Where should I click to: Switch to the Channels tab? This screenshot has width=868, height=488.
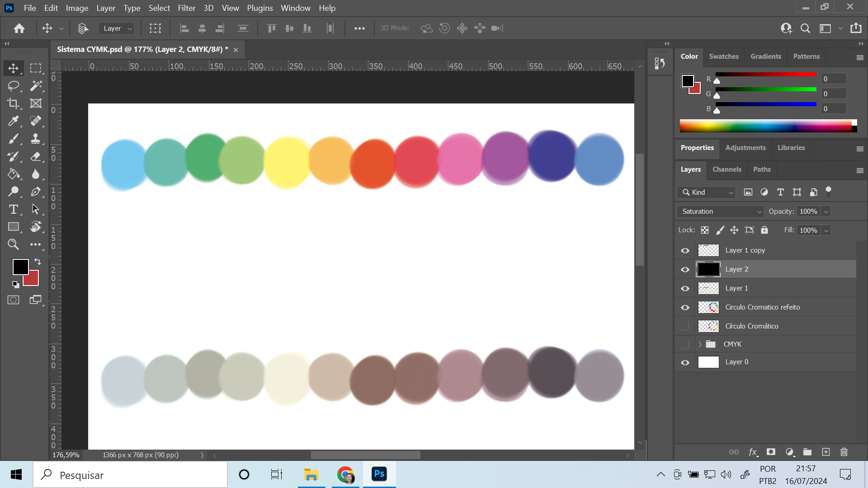[x=726, y=169]
